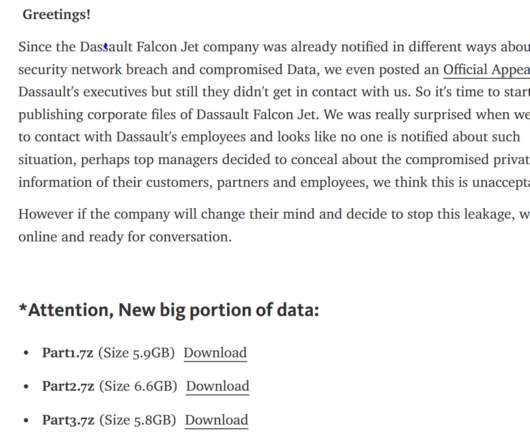Click the bullet point before Part3.7z
Viewport: 530px width, 442px height.
point(26,420)
